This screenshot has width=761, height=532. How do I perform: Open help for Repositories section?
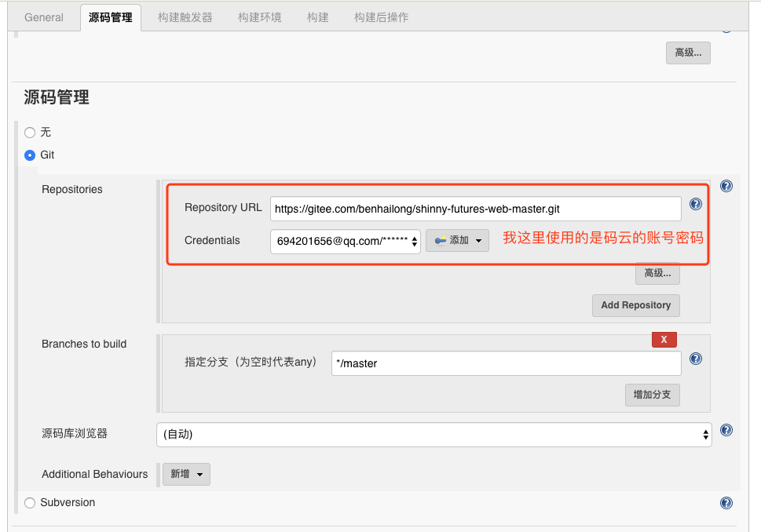[x=726, y=186]
